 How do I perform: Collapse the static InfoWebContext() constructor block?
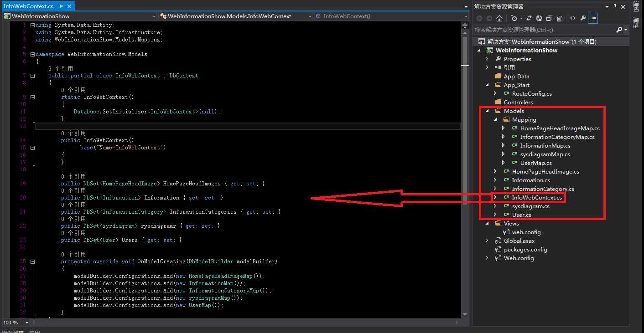32,97
